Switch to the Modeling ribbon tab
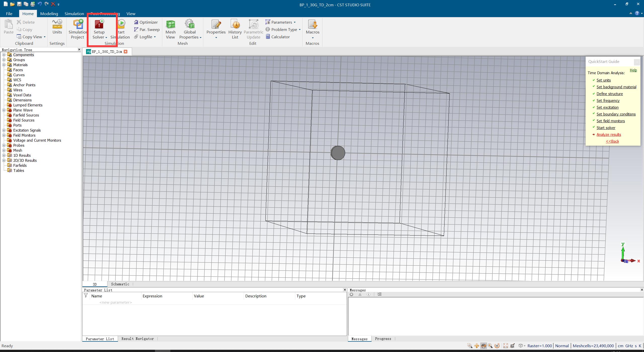The image size is (644, 352). [x=49, y=14]
